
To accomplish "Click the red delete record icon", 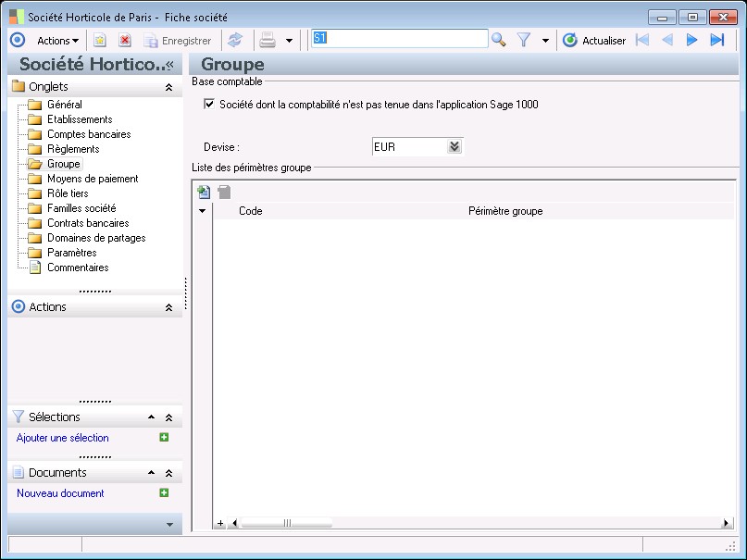I will point(124,40).
